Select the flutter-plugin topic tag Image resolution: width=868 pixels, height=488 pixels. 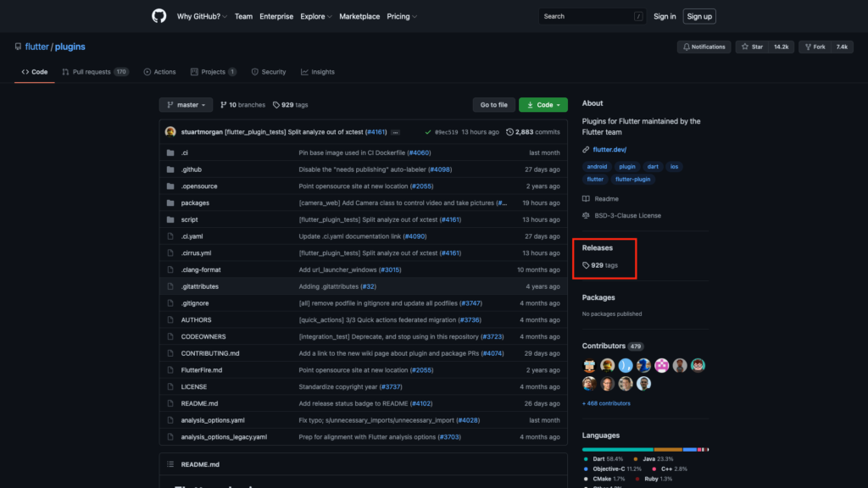pyautogui.click(x=632, y=180)
